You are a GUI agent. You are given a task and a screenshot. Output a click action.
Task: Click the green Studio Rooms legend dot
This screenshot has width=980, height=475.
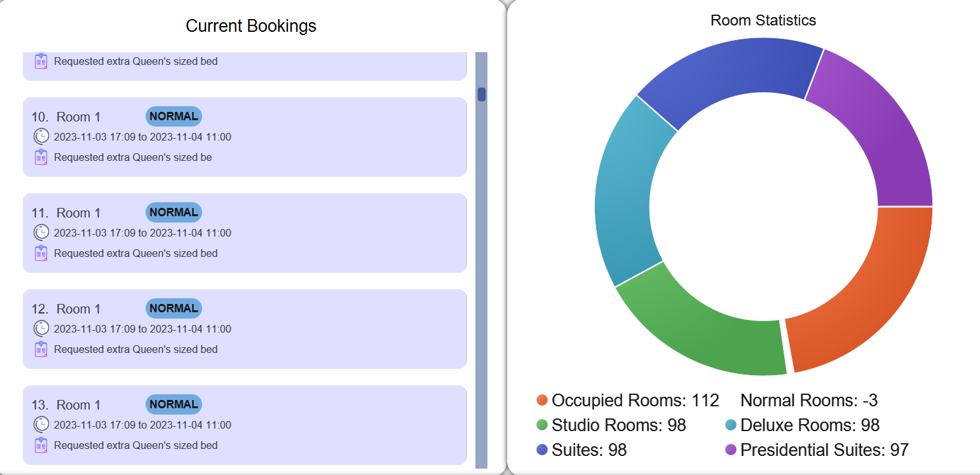542,425
